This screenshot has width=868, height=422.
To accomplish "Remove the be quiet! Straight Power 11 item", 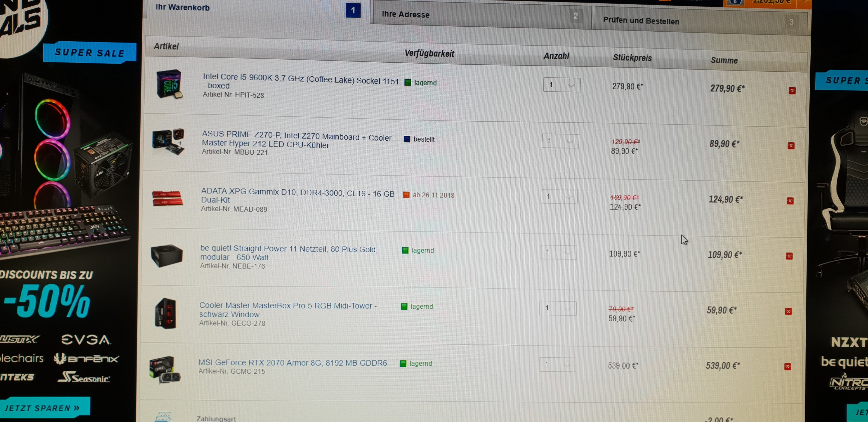I will pyautogui.click(x=789, y=256).
